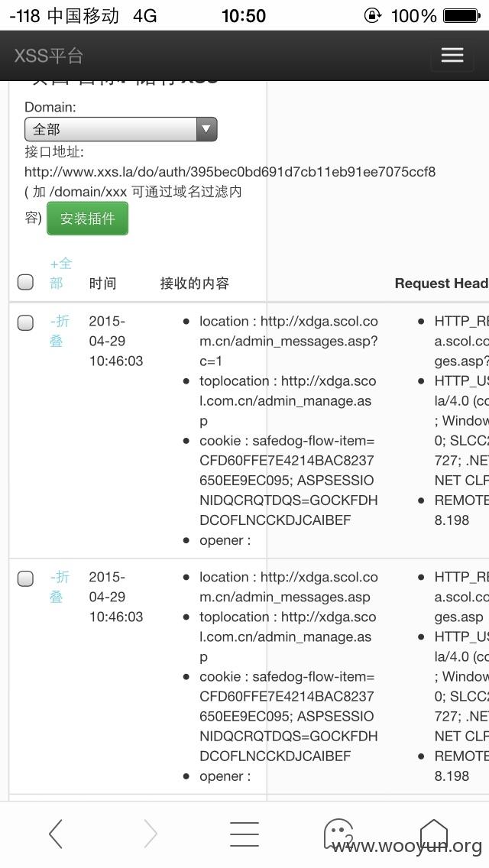489x868 pixels.
Task: Tap the battery indicator in status bar
Action: pyautogui.click(x=461, y=15)
